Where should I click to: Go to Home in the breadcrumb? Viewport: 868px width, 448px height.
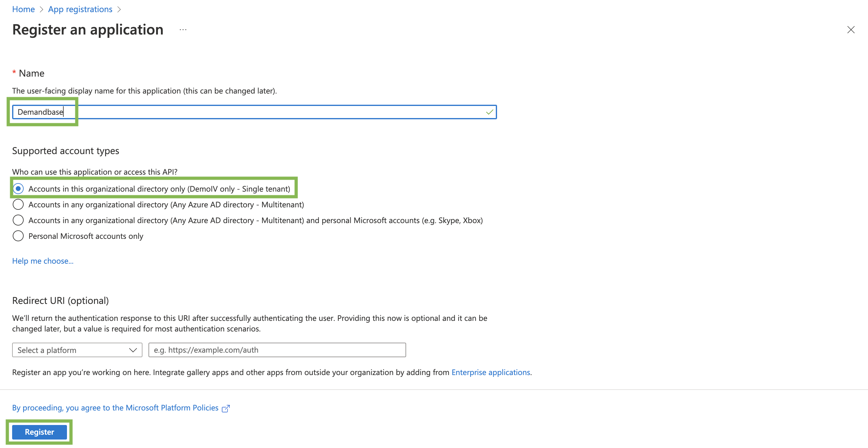click(23, 9)
